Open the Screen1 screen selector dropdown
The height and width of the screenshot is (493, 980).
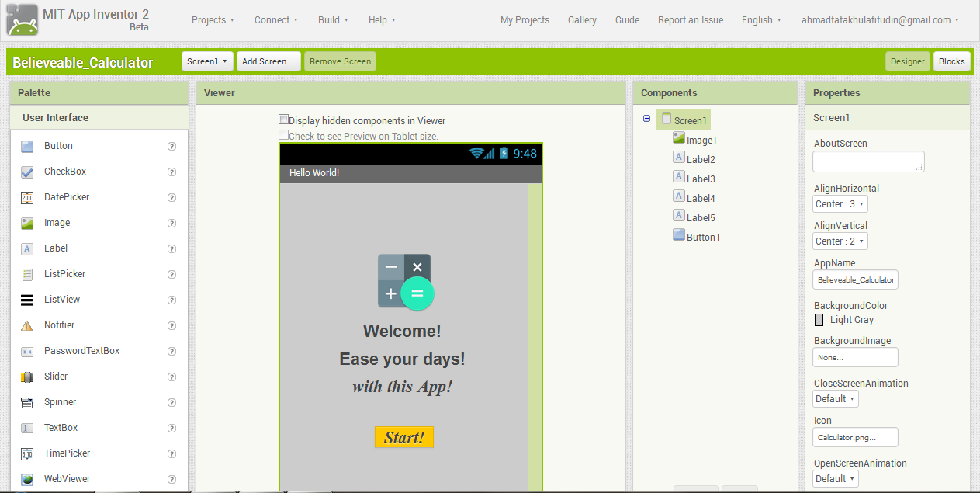click(207, 61)
